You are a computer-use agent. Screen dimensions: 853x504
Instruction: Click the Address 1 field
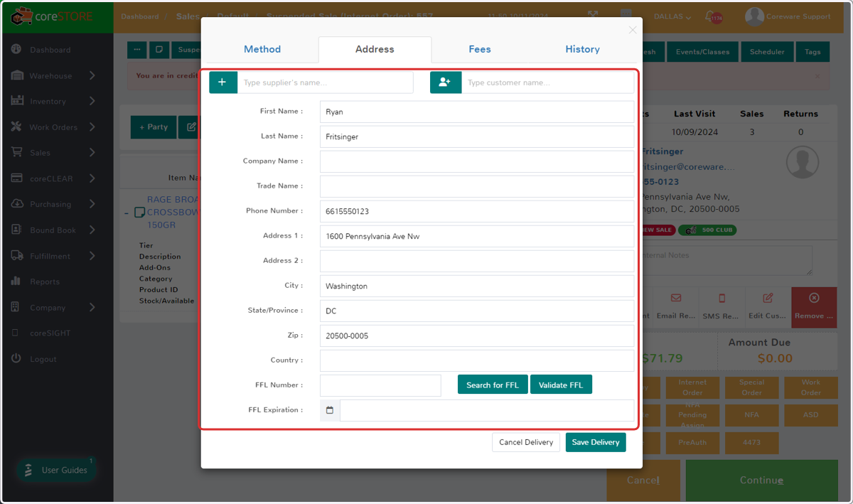pyautogui.click(x=477, y=236)
